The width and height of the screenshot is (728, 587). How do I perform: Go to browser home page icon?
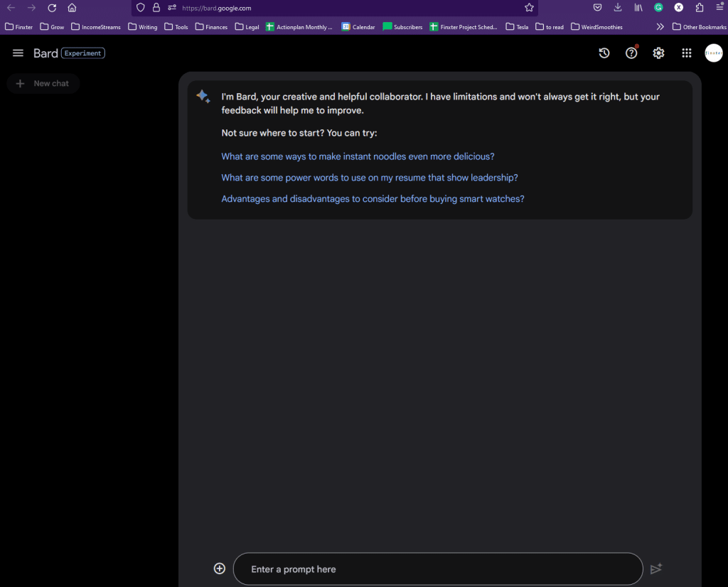(x=72, y=7)
